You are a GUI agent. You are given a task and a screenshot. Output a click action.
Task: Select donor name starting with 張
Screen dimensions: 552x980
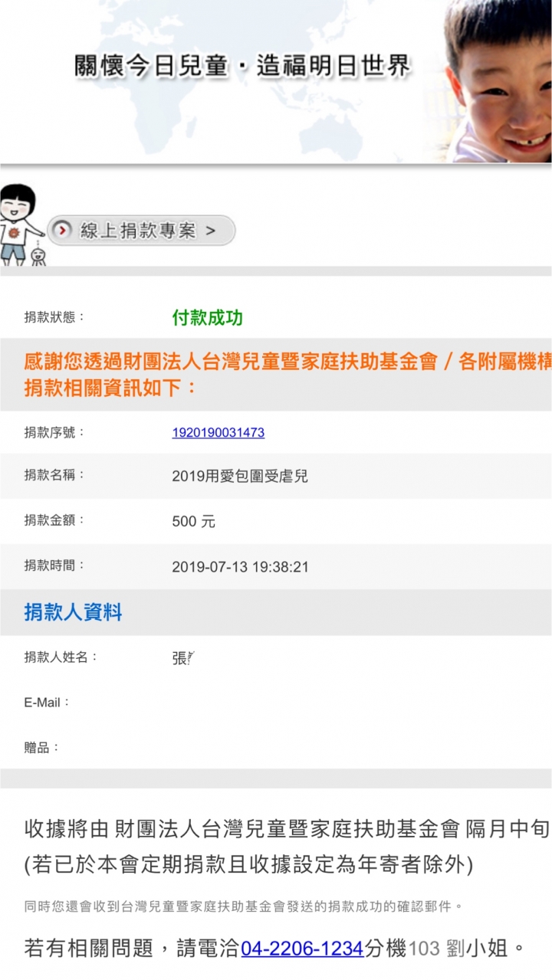tap(184, 657)
